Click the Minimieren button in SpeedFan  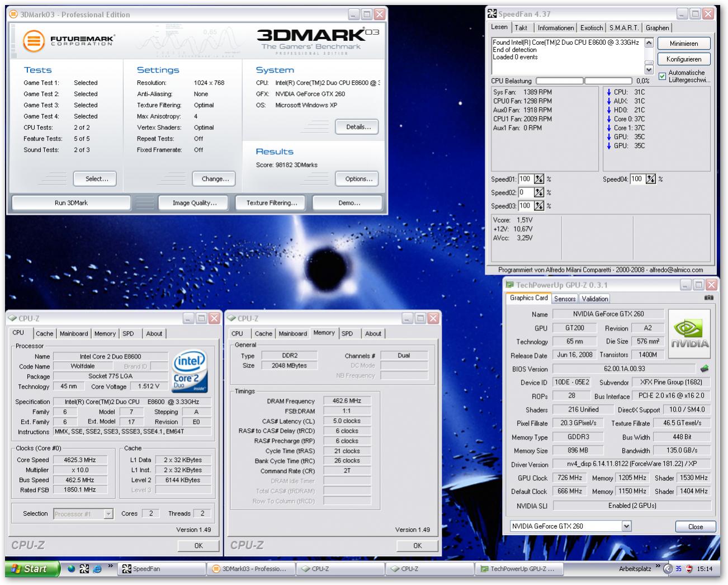tap(683, 43)
